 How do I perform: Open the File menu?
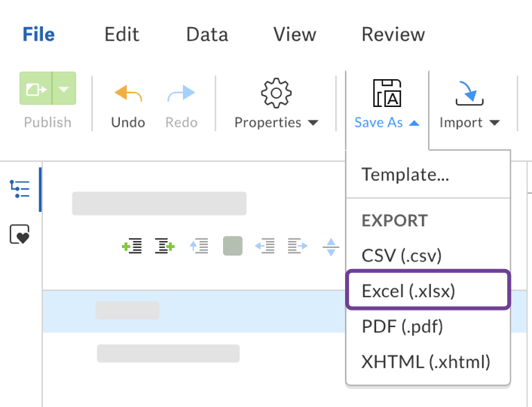38,35
